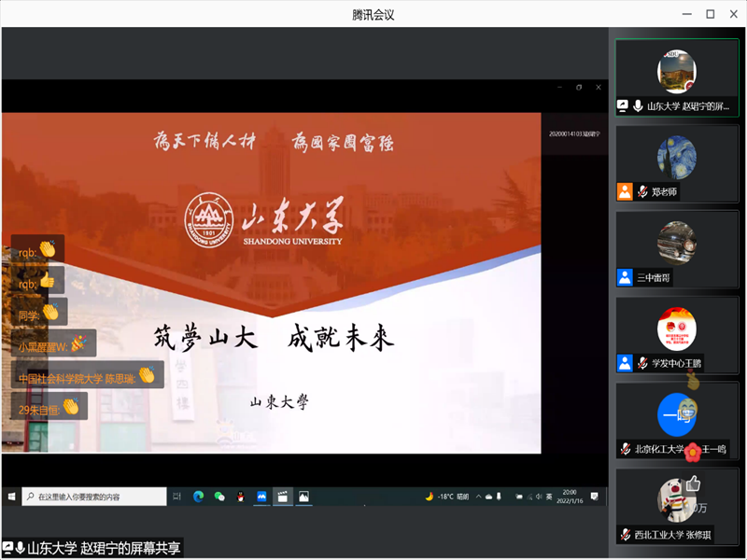Click the thumbs-up reaction on 张修琪's tile
Image resolution: width=747 pixels, height=560 pixels.
click(x=693, y=483)
